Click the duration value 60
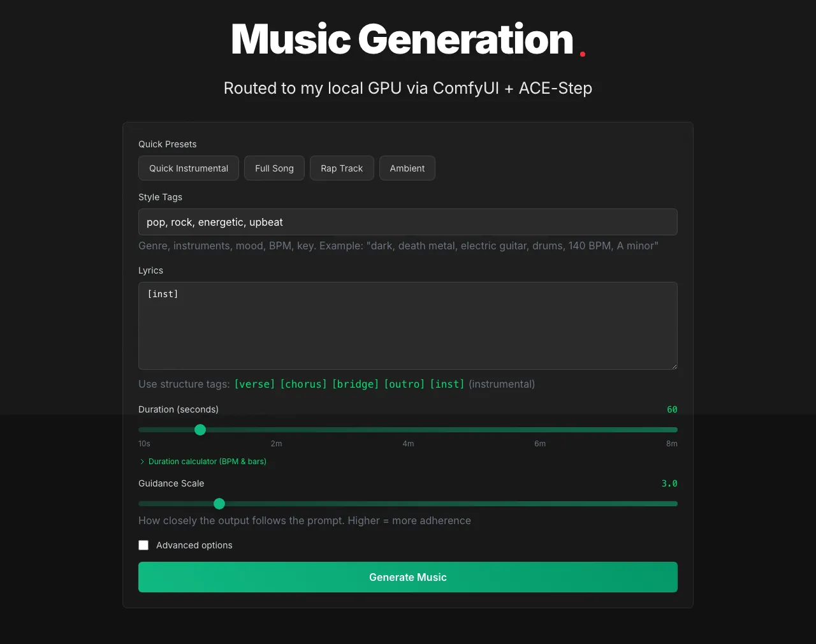The height and width of the screenshot is (644, 816). pyautogui.click(x=672, y=409)
